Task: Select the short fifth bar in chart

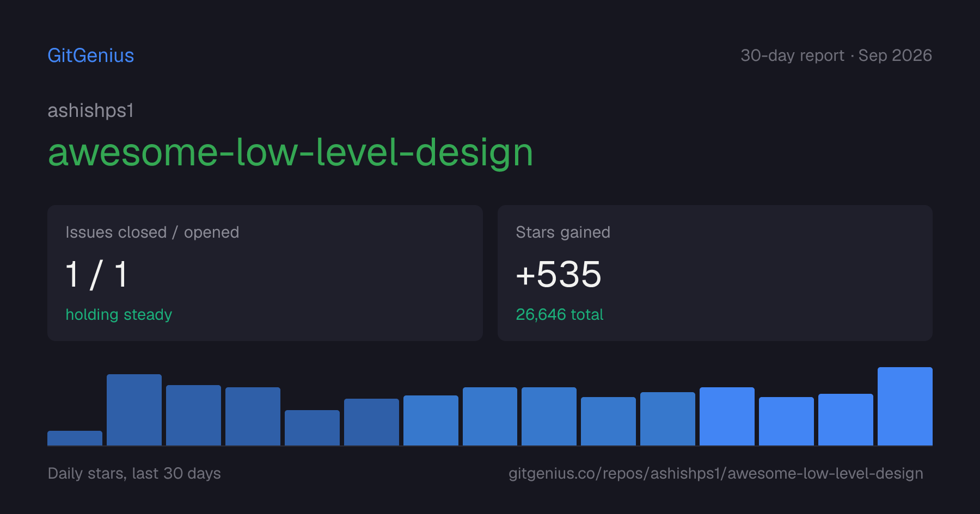Action: click(312, 428)
